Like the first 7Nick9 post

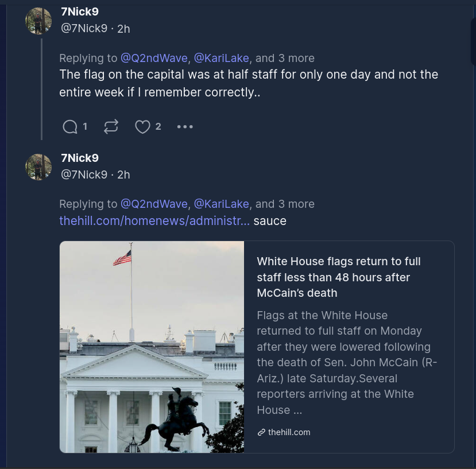click(142, 127)
